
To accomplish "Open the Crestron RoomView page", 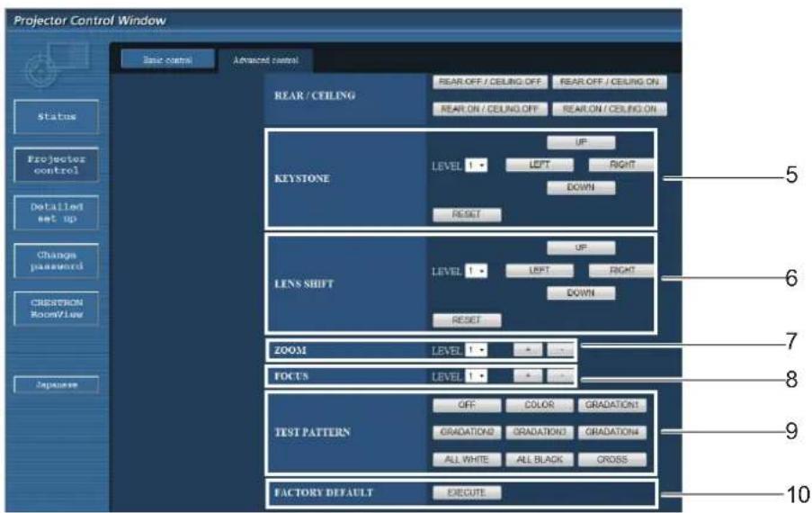I will (x=57, y=309).
